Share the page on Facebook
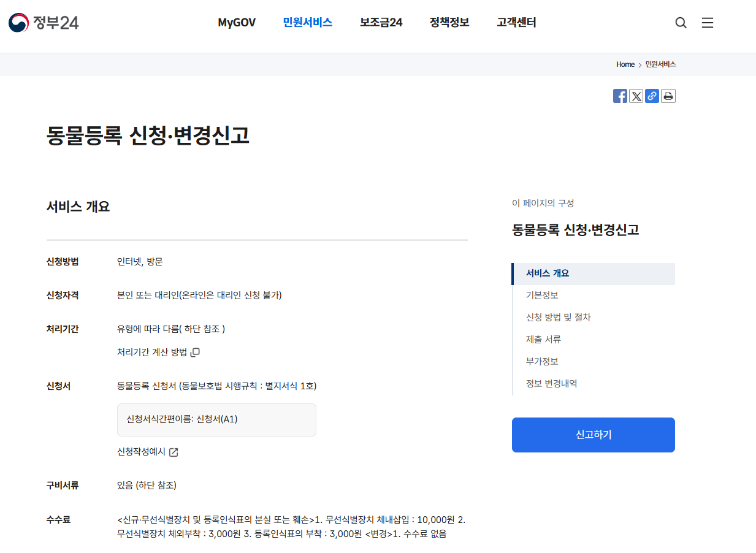756x553 pixels. tap(620, 96)
